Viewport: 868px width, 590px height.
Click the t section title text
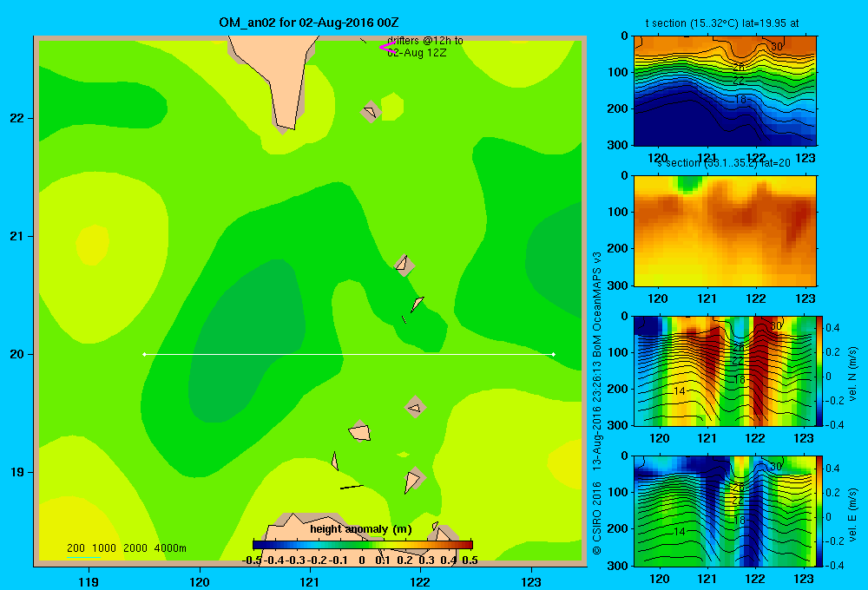[722, 23]
